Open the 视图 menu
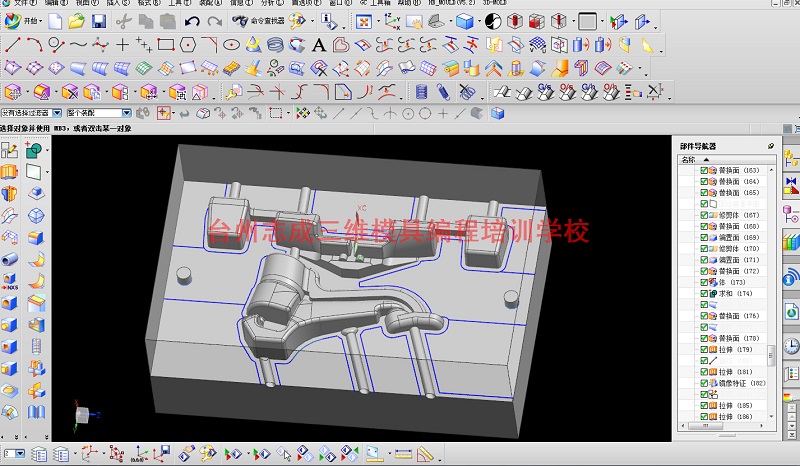This screenshot has height=466, width=800. (x=85, y=3)
